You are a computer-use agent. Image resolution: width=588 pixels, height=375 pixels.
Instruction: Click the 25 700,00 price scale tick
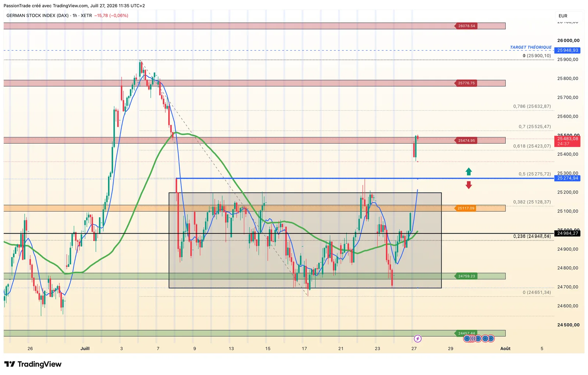[x=568, y=98]
